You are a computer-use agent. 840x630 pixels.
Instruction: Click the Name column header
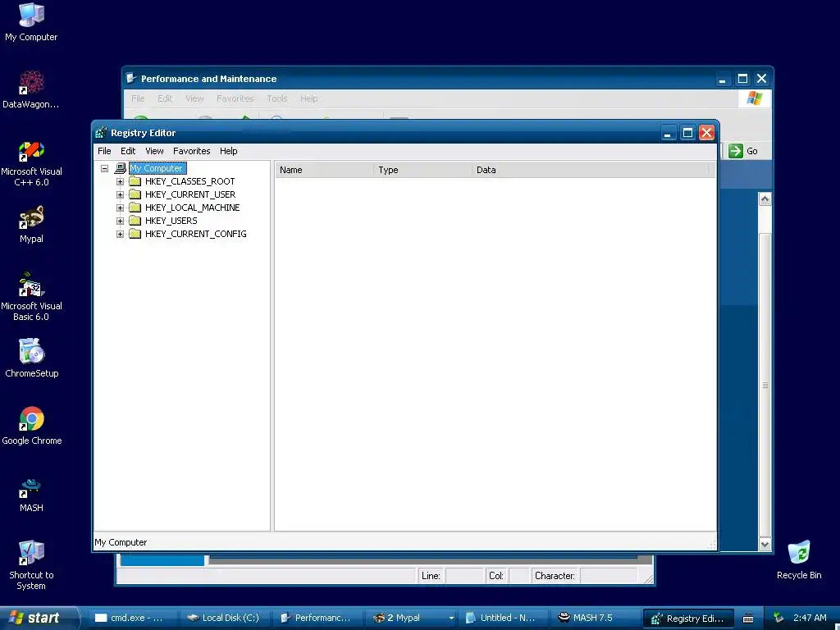click(x=324, y=170)
